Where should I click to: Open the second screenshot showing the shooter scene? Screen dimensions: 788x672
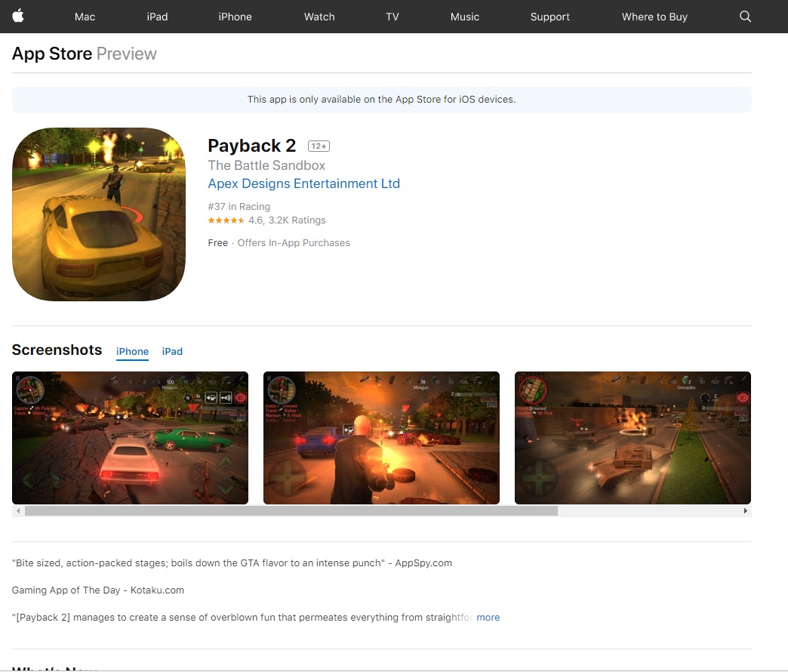point(381,437)
